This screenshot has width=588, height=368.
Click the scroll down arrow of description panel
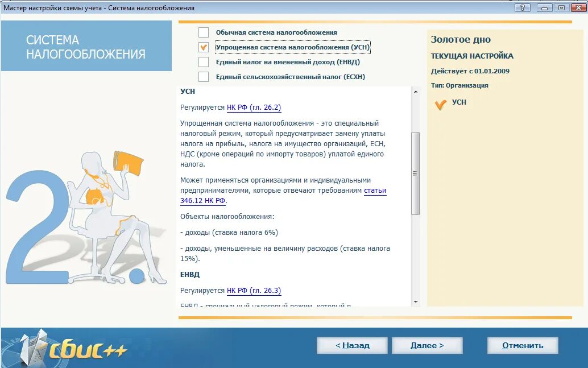pyautogui.click(x=415, y=301)
